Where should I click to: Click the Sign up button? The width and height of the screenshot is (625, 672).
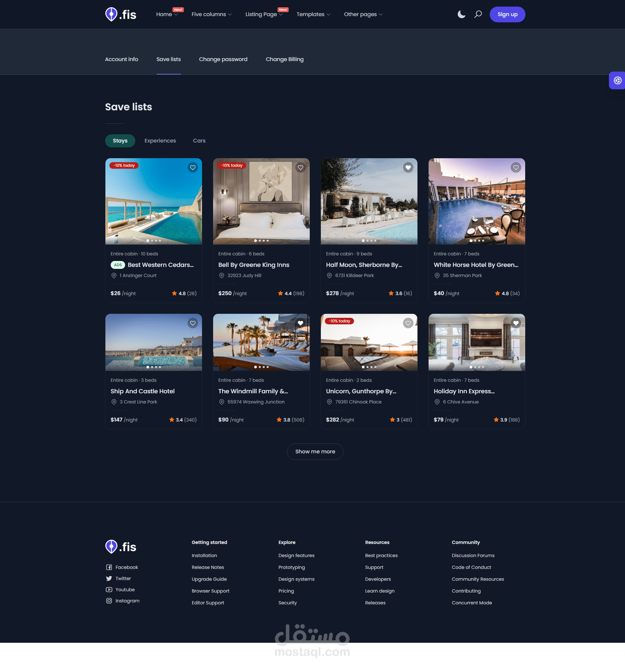click(x=507, y=14)
